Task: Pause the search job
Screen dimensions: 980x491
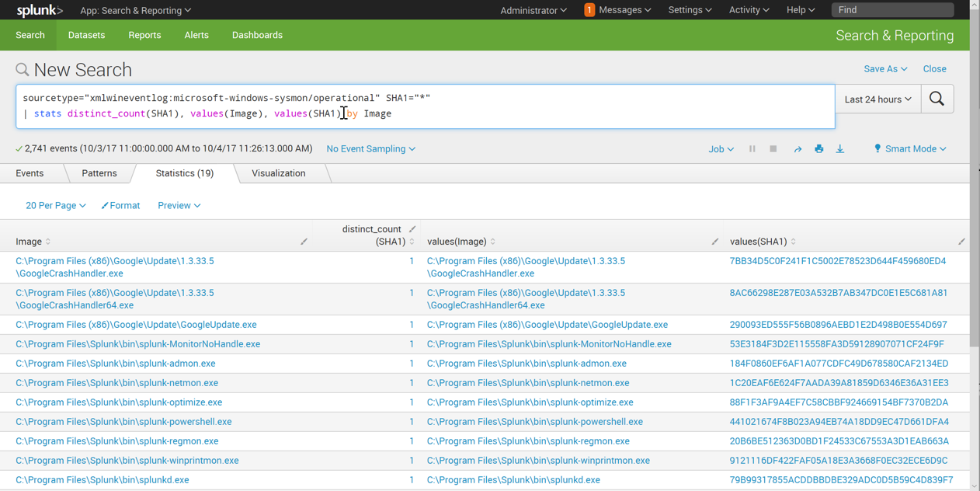Action: (x=752, y=148)
